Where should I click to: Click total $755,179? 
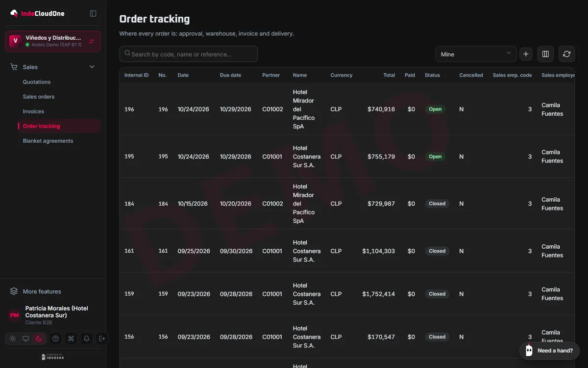[x=381, y=157]
